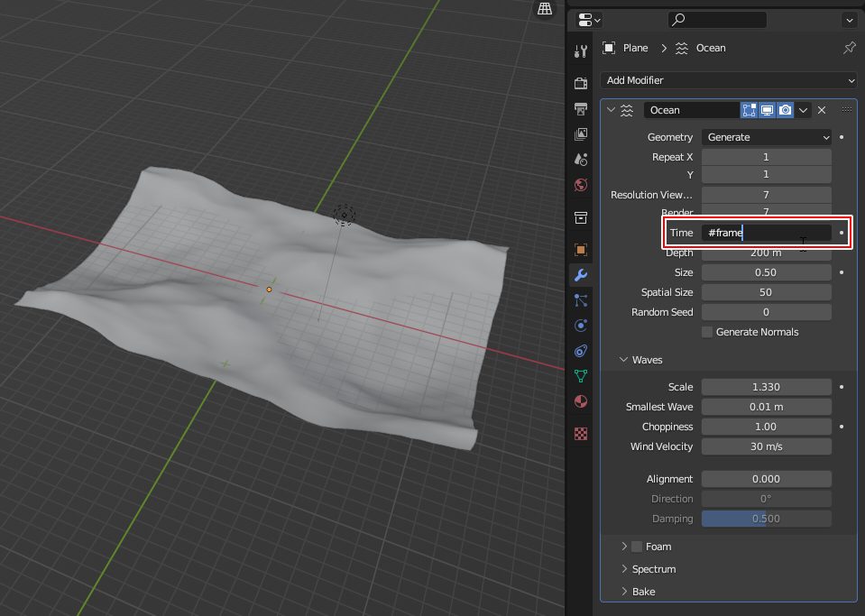Image resolution: width=865 pixels, height=616 pixels.
Task: Open the Geometry Generate dropdown
Action: tap(766, 137)
